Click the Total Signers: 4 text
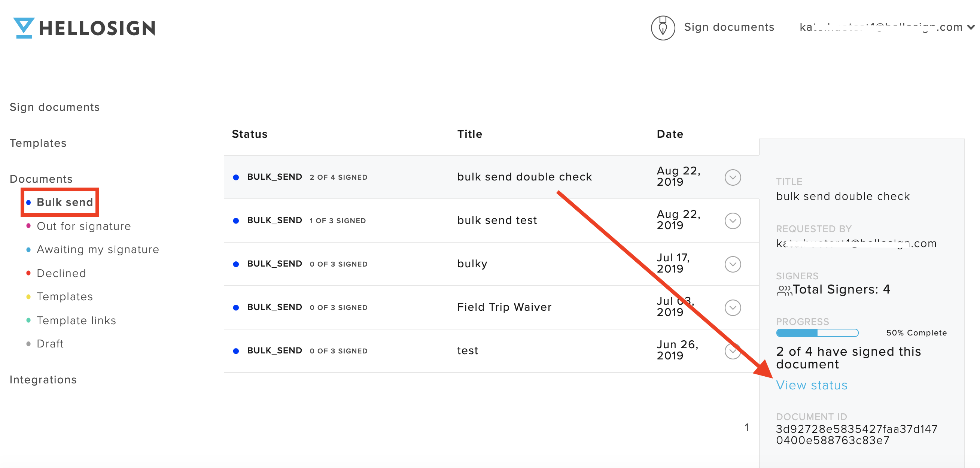 [841, 289]
